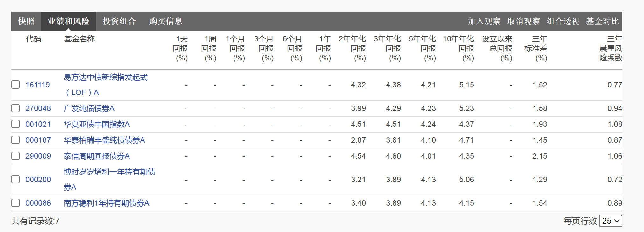This screenshot has height=232, width=644.
Task: Select checkbox for fund 001021
Action: (16, 124)
